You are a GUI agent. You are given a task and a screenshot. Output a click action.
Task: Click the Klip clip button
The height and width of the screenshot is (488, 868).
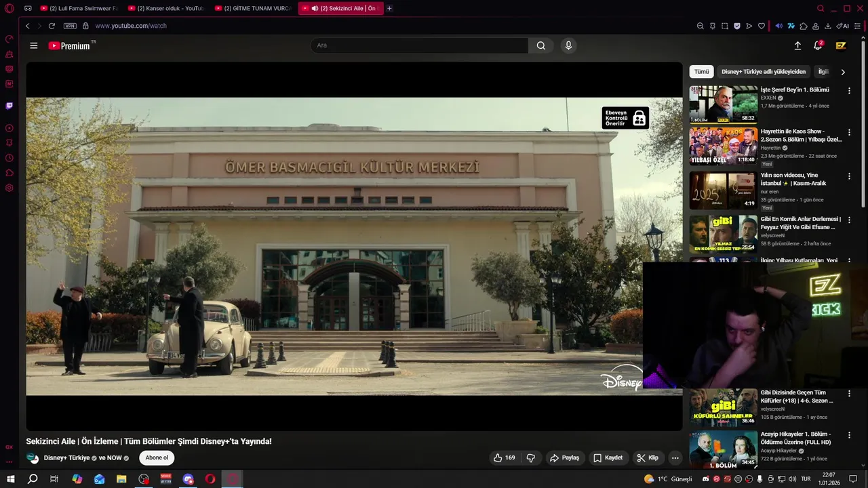648,457
